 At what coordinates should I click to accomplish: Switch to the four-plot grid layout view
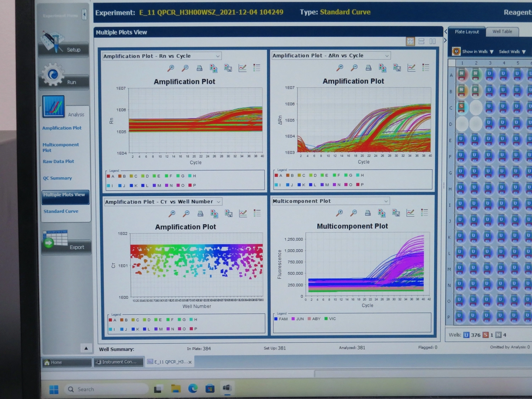coord(410,41)
